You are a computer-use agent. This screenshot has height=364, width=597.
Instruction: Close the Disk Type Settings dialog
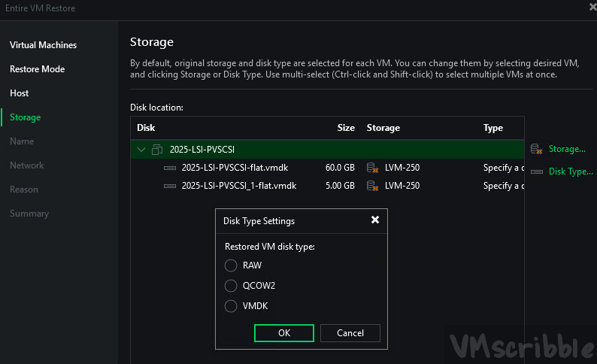coord(375,220)
